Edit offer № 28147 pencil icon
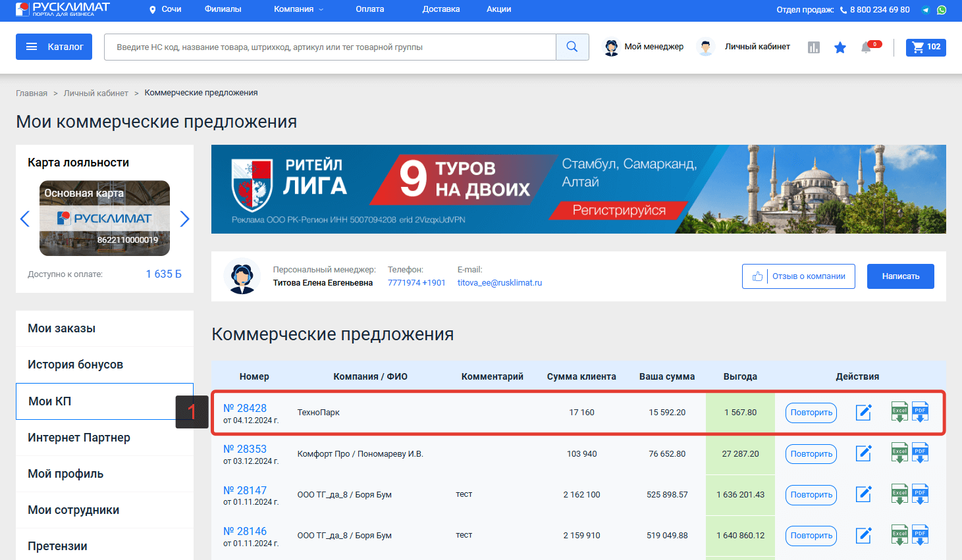Screen dimensions: 962x560 [863, 494]
